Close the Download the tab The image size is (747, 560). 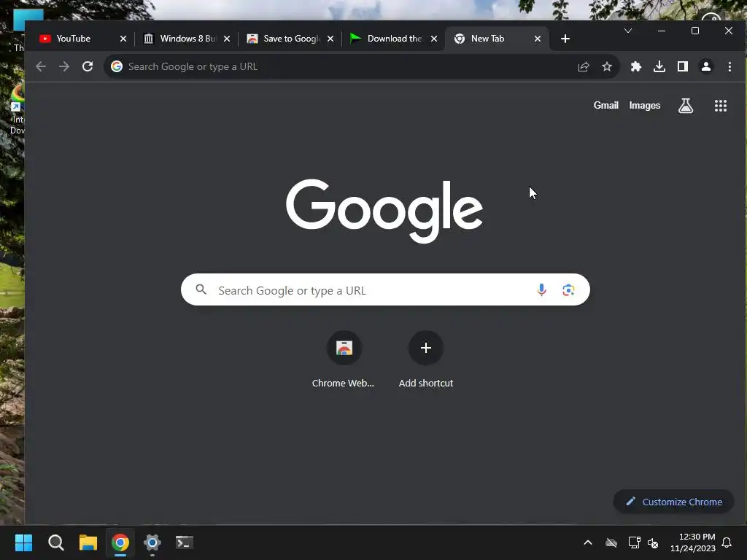(x=433, y=39)
